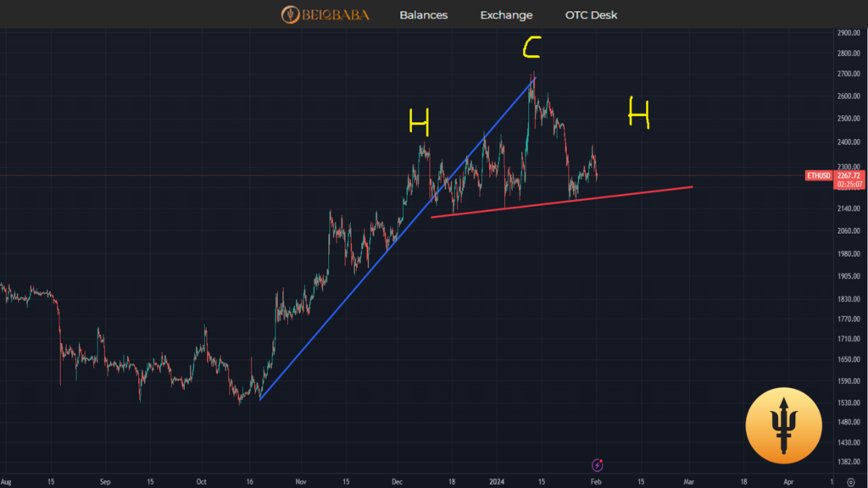Image resolution: width=868 pixels, height=488 pixels.
Task: Click the golden trident coin logo
Action: (782, 426)
